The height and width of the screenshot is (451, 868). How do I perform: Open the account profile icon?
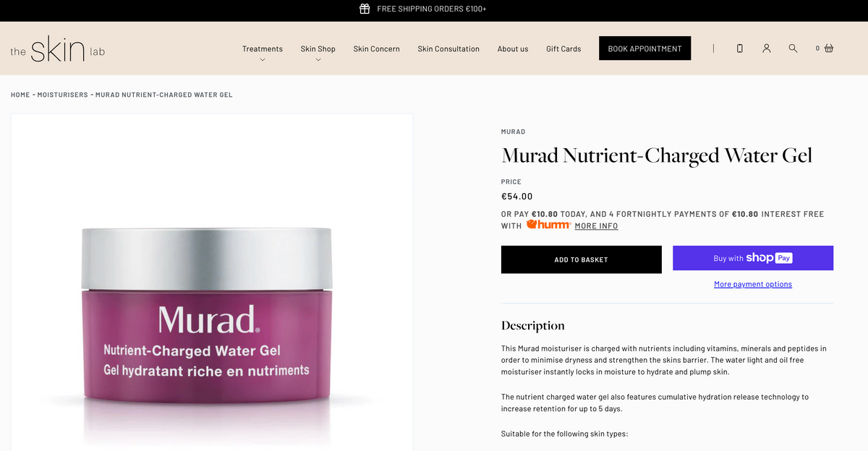766,48
